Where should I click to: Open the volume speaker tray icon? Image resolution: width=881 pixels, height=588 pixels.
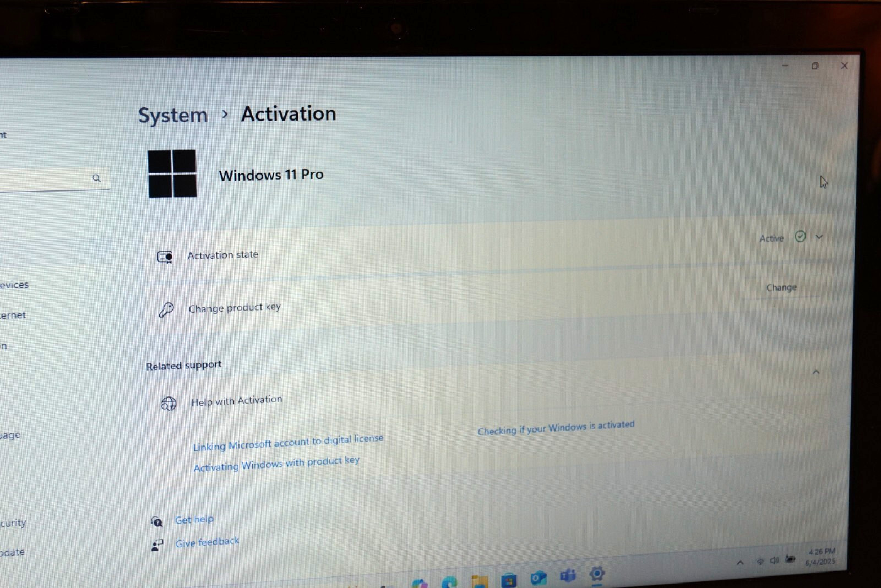(774, 560)
